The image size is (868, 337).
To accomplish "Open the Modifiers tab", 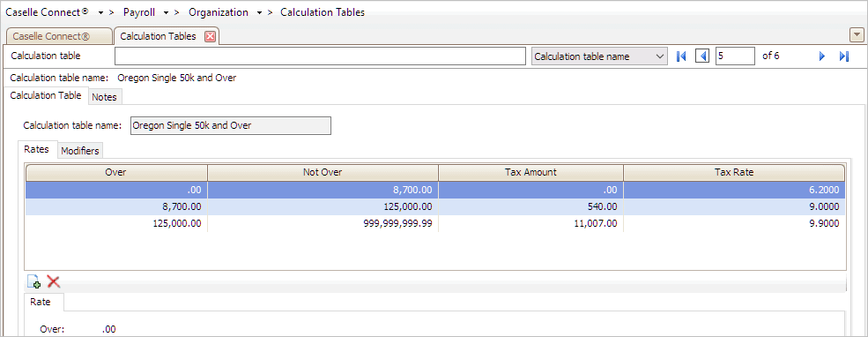I will 79,151.
